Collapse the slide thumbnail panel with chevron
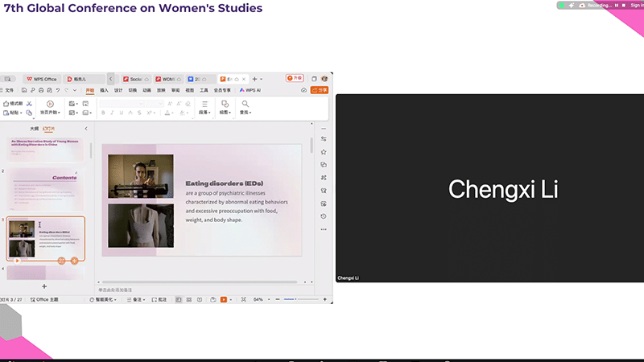 point(86,129)
